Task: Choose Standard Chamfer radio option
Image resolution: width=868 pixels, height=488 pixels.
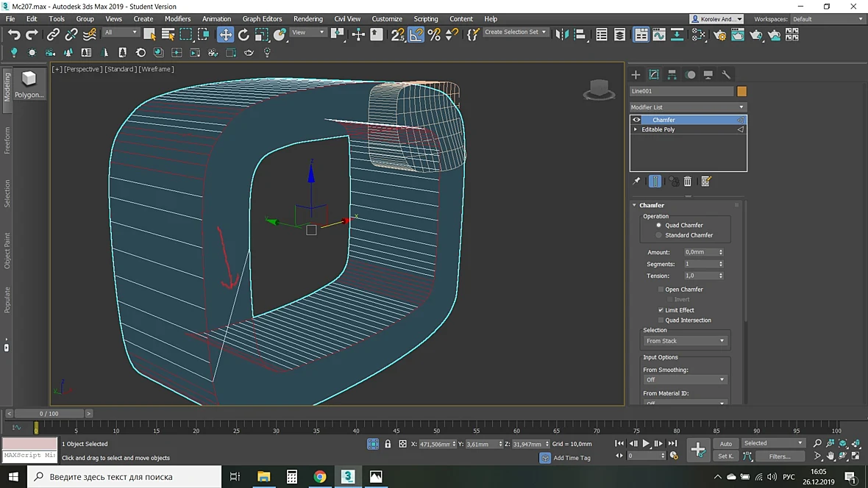Action: point(659,235)
